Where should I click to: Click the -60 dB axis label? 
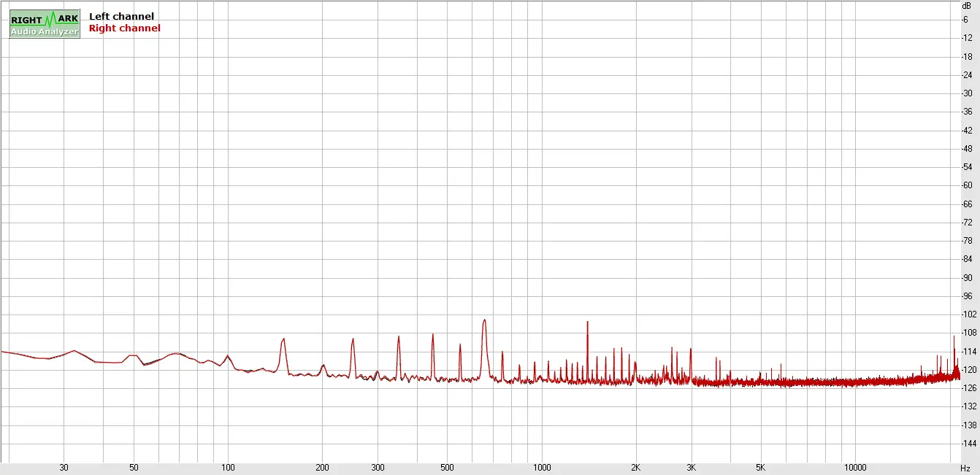pyautogui.click(x=967, y=185)
